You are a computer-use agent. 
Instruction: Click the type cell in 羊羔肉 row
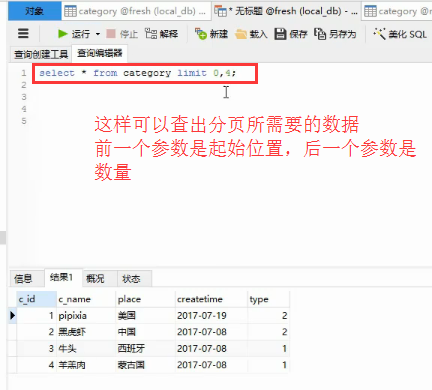pos(268,365)
